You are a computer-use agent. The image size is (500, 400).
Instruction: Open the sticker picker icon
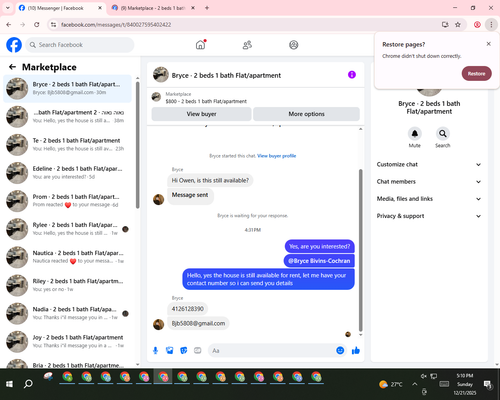184,350
